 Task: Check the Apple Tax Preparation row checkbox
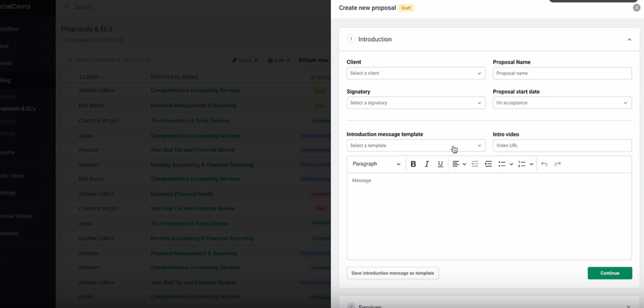(x=68, y=224)
